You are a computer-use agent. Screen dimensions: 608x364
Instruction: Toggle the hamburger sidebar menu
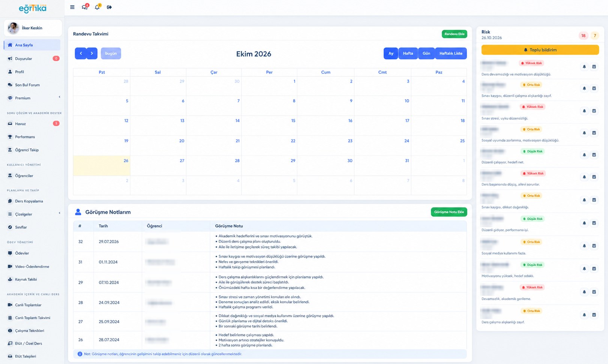72,7
